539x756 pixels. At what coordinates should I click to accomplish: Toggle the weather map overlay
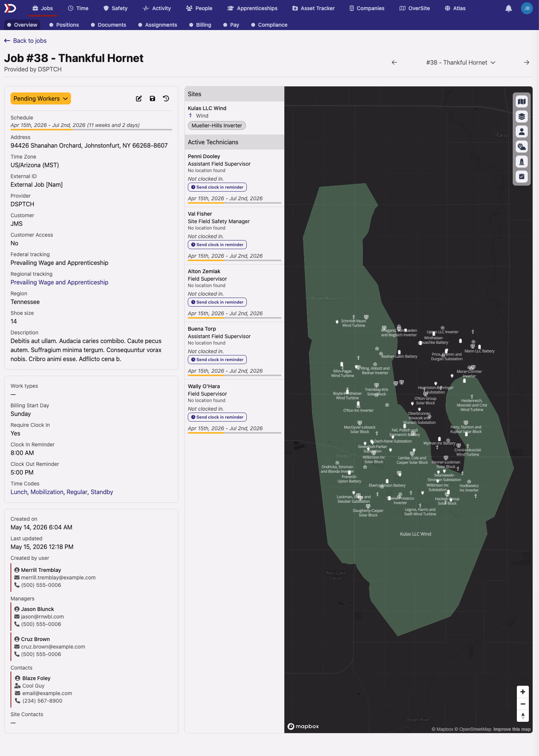[522, 147]
